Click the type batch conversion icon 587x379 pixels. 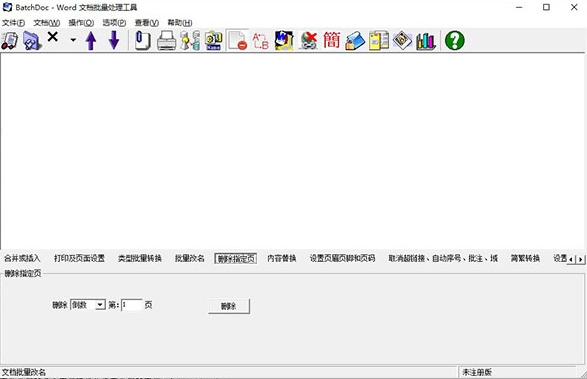[190, 40]
